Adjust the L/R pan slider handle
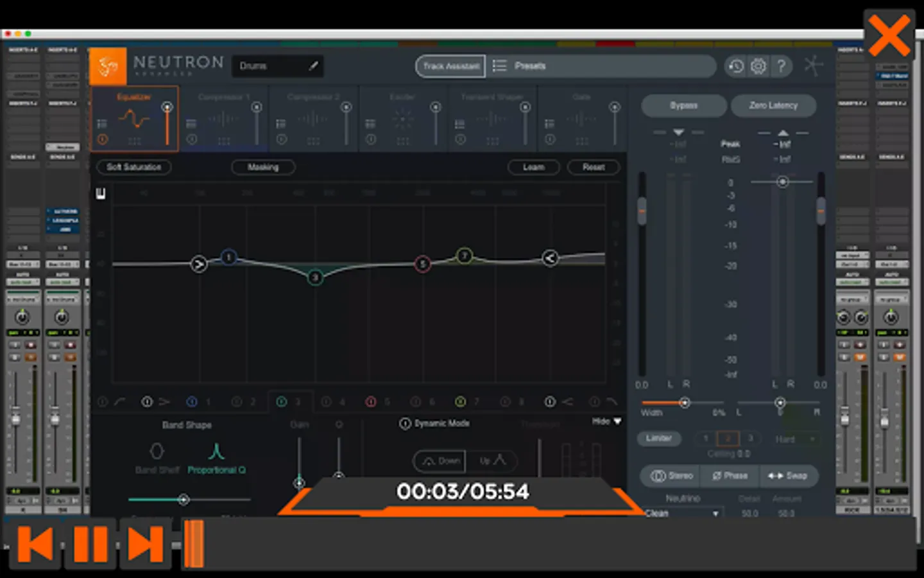This screenshot has width=924, height=578. tap(780, 403)
